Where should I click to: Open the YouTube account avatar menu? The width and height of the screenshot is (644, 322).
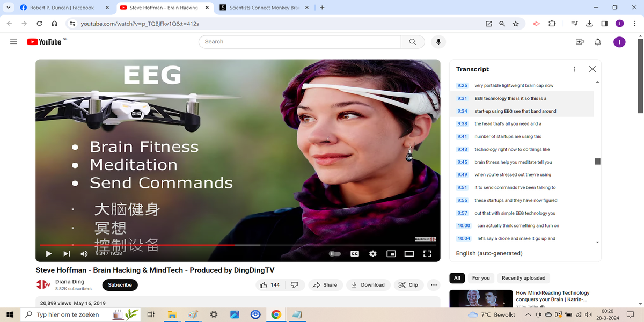coord(619,42)
